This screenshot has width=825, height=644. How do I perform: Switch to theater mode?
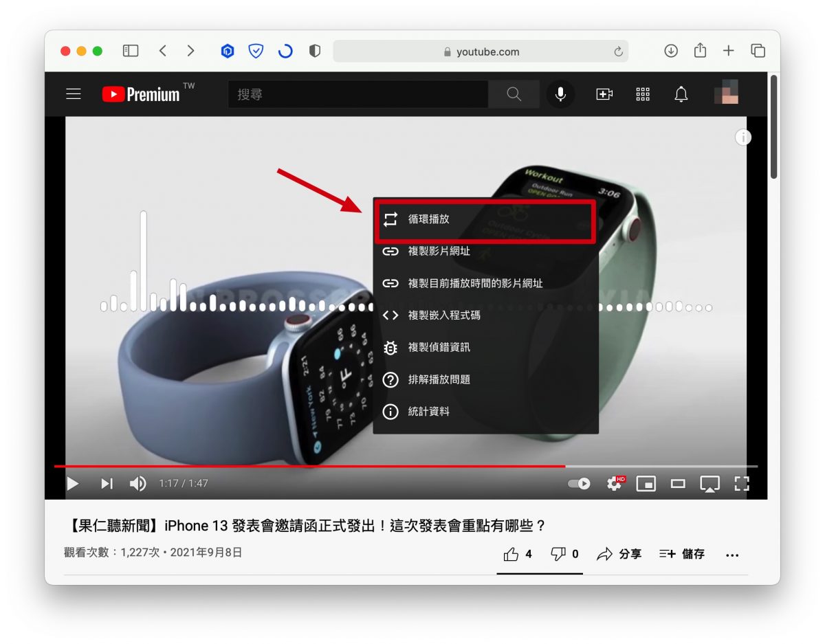coord(678,484)
